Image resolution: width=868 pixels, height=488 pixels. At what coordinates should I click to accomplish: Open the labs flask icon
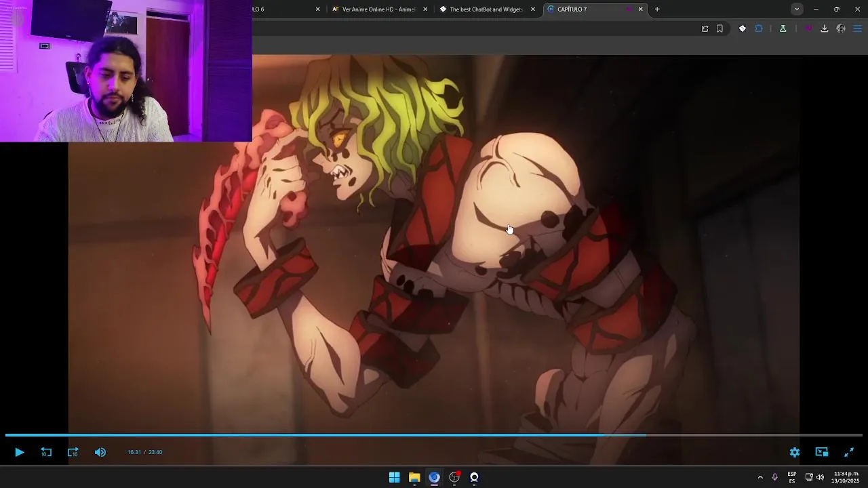tap(783, 28)
